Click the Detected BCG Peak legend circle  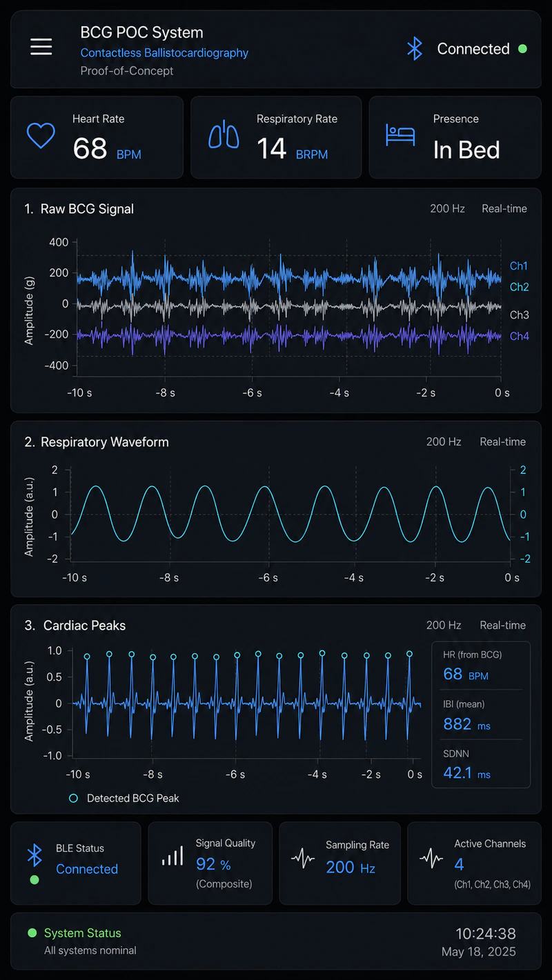[73, 798]
